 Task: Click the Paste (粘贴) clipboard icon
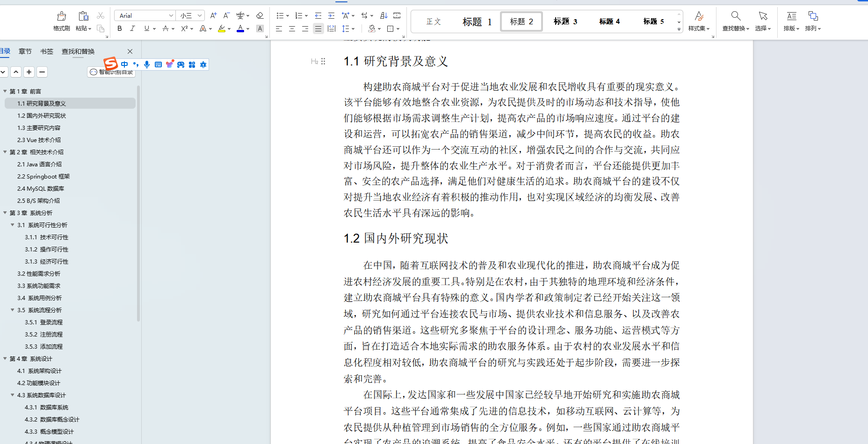coord(83,16)
